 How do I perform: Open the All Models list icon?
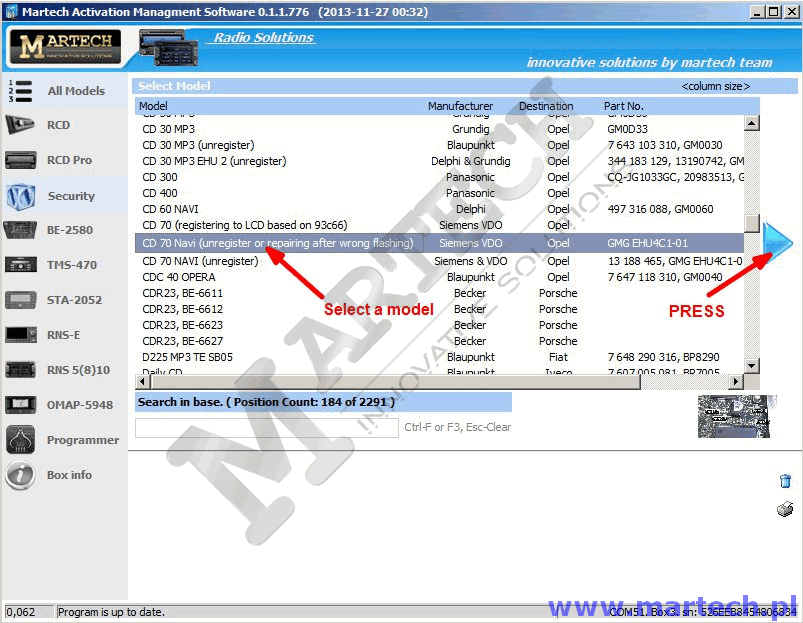(x=20, y=91)
